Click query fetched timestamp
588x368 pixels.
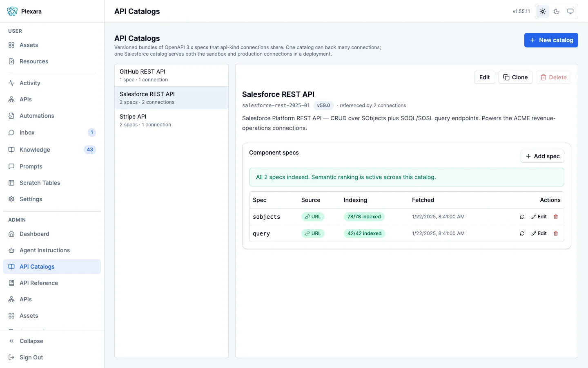pyautogui.click(x=438, y=233)
